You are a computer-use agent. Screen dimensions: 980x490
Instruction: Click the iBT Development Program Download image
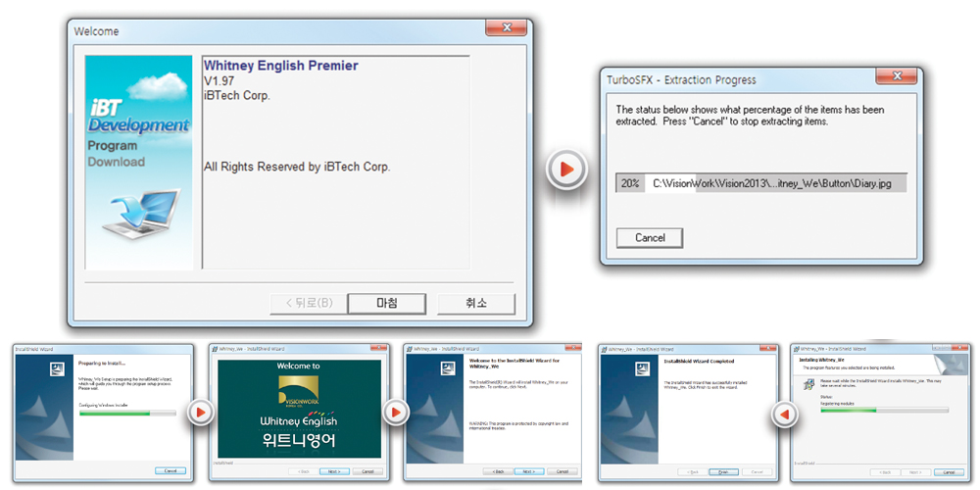coord(137,162)
